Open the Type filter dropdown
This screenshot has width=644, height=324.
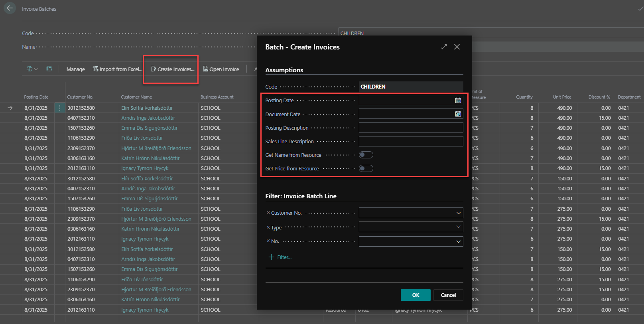point(458,227)
